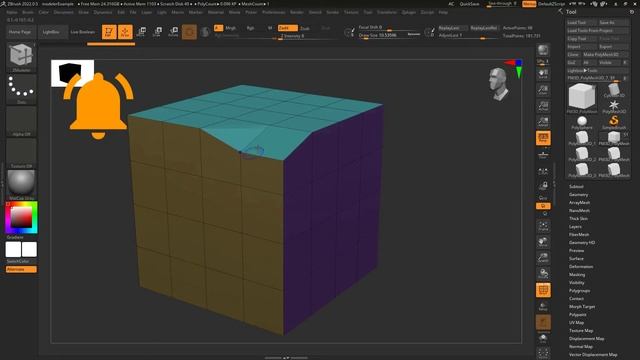
Task: Activate Edit mode button in top shelf
Action: (x=109, y=32)
